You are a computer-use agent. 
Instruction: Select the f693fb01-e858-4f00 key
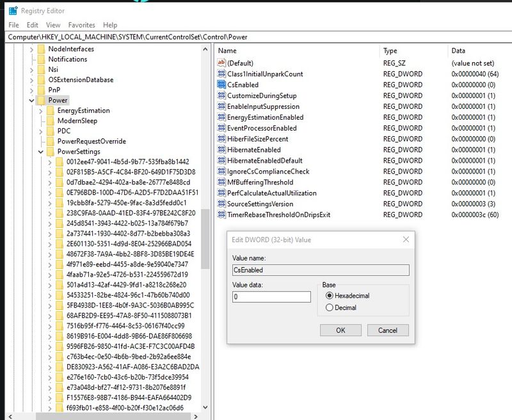pyautogui.click(x=125, y=408)
